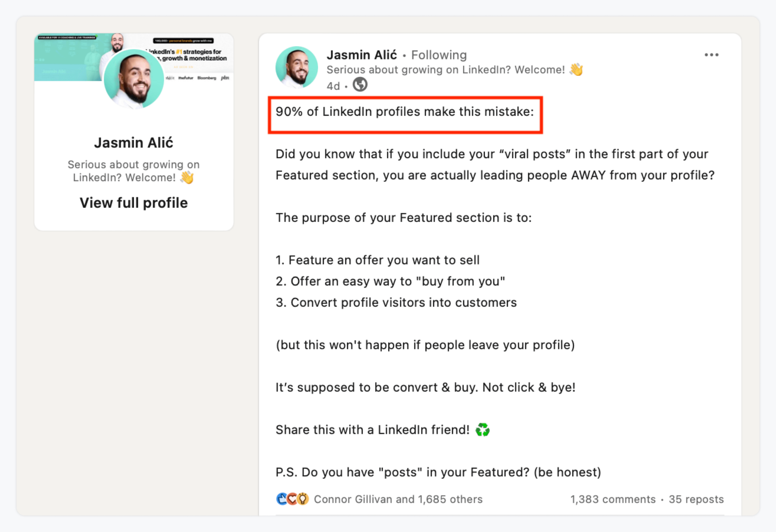Click the green recycling emoji in post
The width and height of the screenshot is (776, 532).
coord(483,430)
